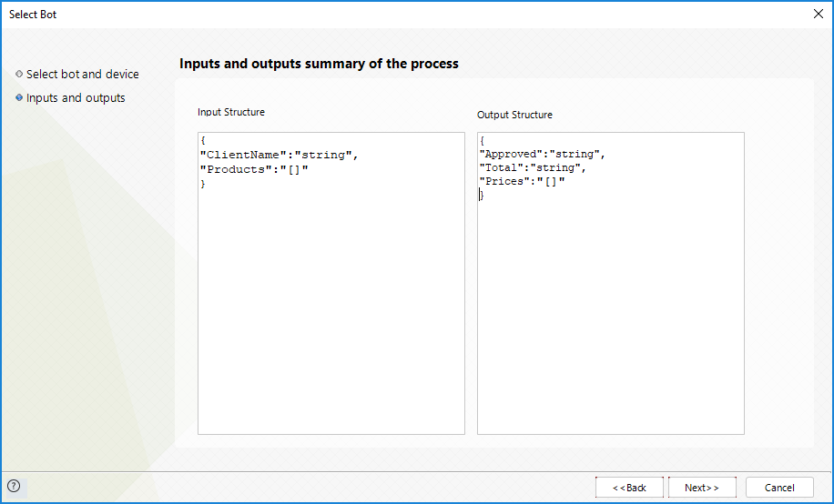Click the Output Structure label
The image size is (834, 504).
514,115
